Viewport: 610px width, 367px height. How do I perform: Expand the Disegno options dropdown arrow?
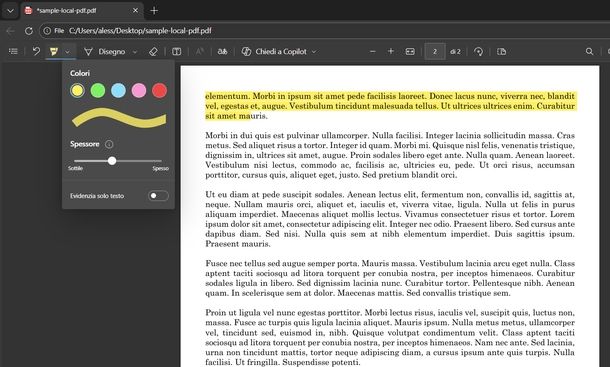(x=135, y=51)
